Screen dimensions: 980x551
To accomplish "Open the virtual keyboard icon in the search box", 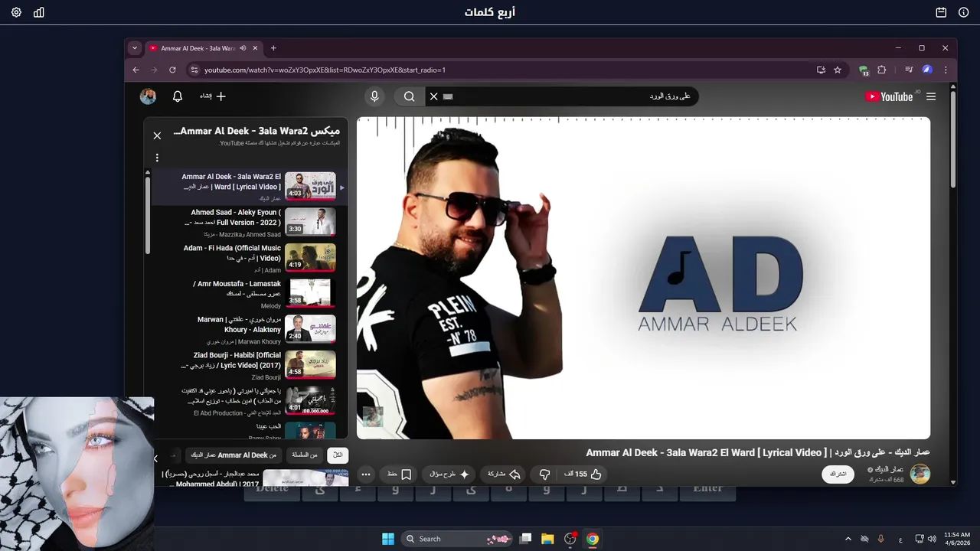I will [x=448, y=96].
